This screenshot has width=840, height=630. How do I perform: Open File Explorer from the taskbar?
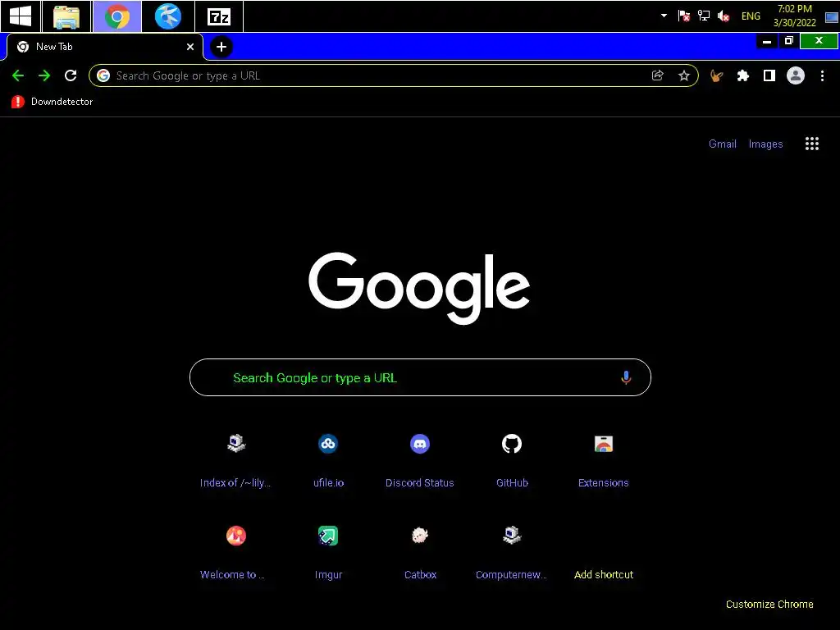66,16
